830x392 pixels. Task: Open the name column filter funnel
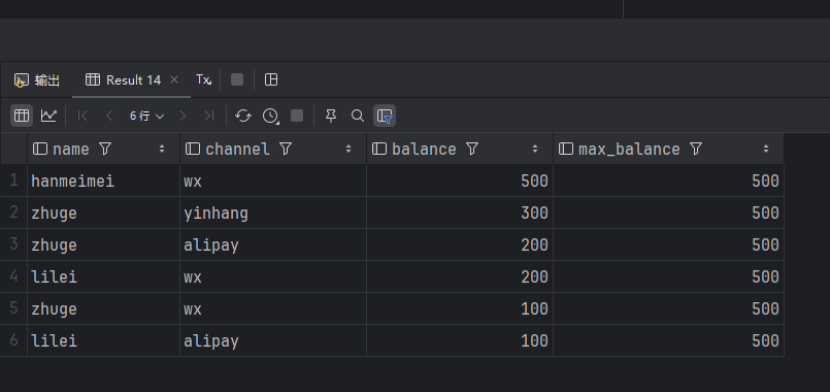click(105, 149)
